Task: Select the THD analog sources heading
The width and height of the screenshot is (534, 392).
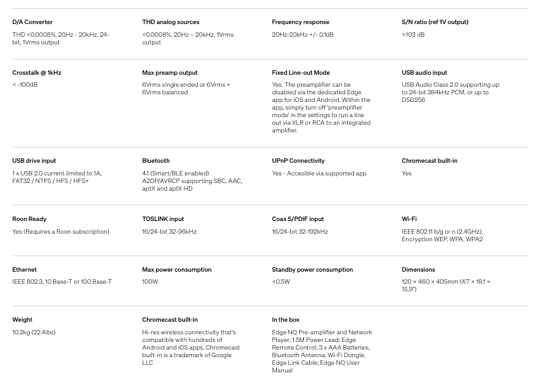Action: coord(170,22)
